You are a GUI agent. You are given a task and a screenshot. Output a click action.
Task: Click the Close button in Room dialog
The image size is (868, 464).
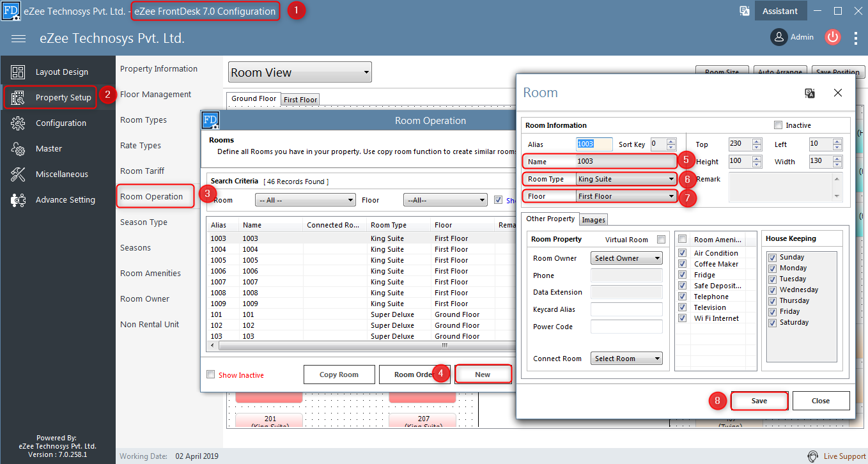[821, 401]
